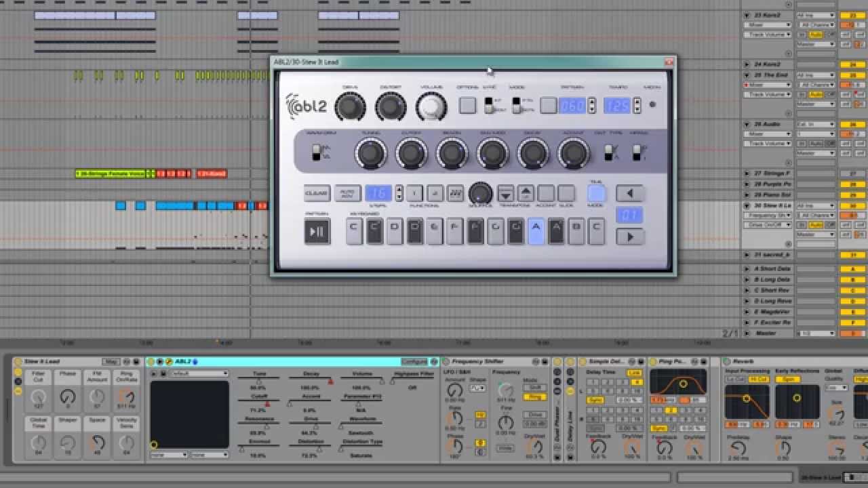The width and height of the screenshot is (868, 488).
Task: Click Configure on ABL2 device
Action: pos(414,362)
